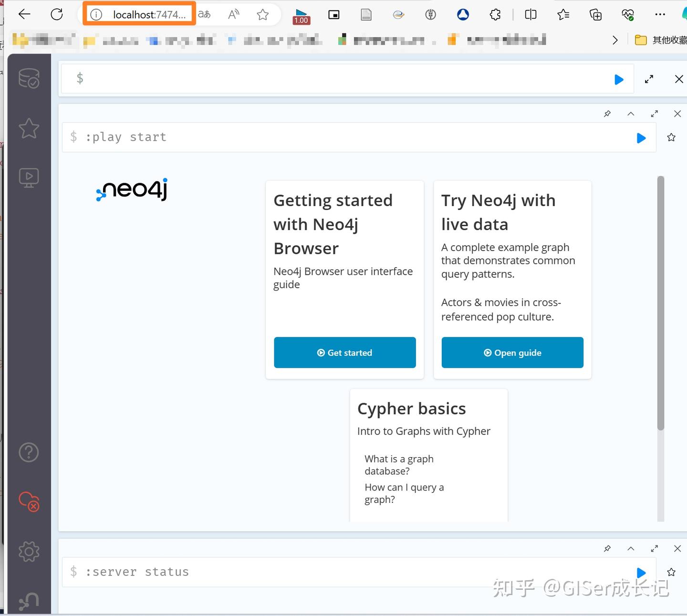The width and height of the screenshot is (687, 616).
Task: Open the Neo4j guides sidebar panel
Action: (29, 176)
